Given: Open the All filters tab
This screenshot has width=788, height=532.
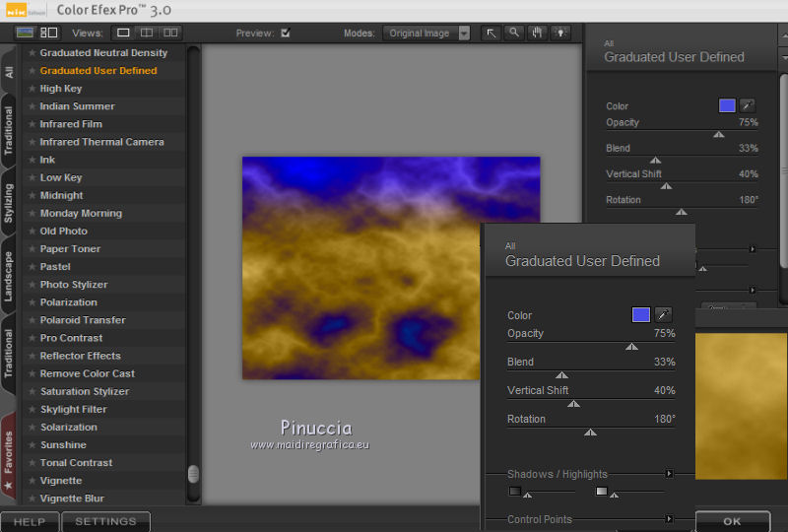Looking at the screenshot, I should (x=9, y=72).
